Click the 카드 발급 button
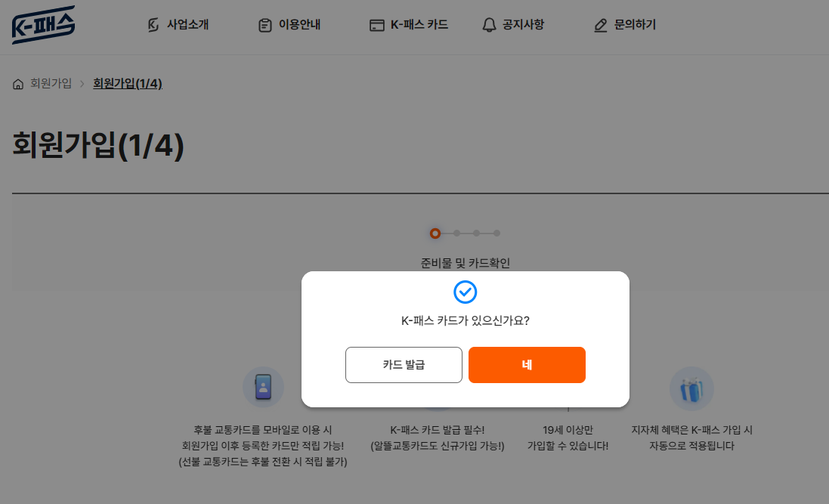 pos(404,364)
